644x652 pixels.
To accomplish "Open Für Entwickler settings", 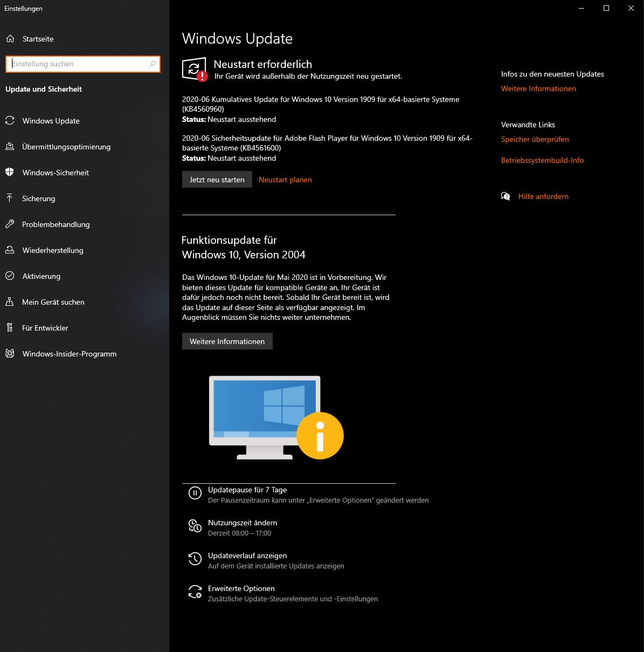I will [x=45, y=328].
